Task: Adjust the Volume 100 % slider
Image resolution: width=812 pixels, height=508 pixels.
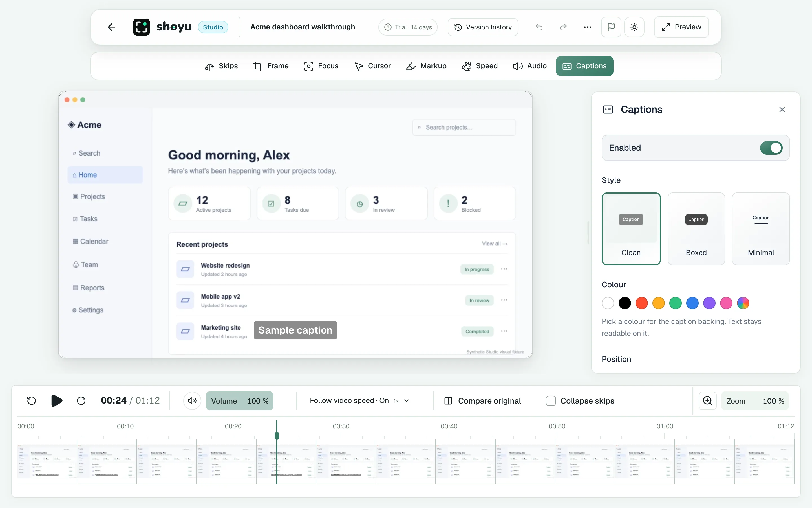Action: click(240, 400)
